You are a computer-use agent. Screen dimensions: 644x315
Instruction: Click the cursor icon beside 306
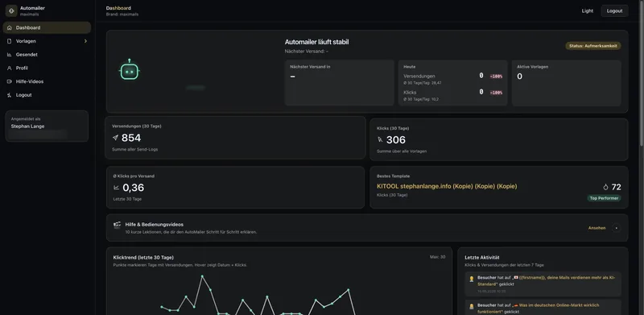pyautogui.click(x=380, y=140)
